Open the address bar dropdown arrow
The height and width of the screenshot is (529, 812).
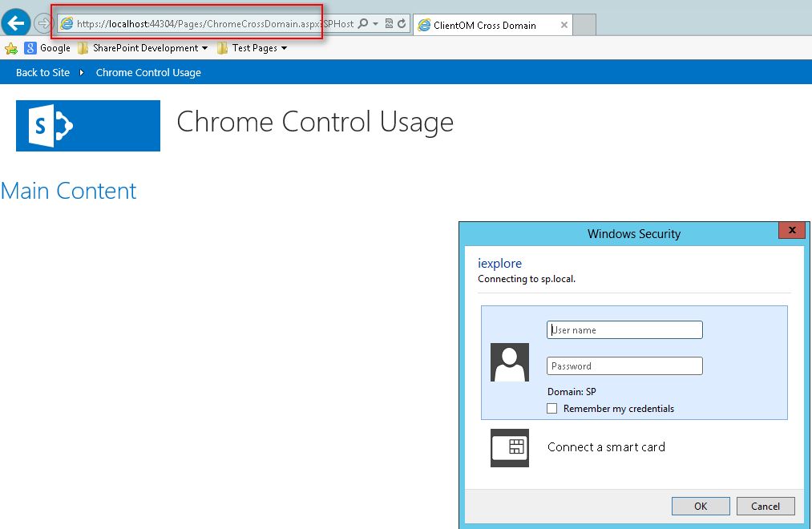coord(375,24)
